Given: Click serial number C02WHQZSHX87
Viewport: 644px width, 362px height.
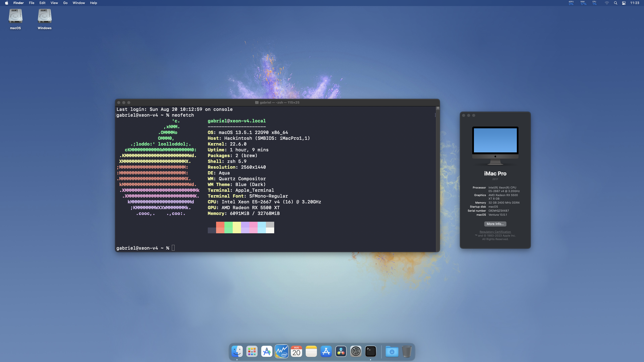Looking at the screenshot, I should [499, 211].
